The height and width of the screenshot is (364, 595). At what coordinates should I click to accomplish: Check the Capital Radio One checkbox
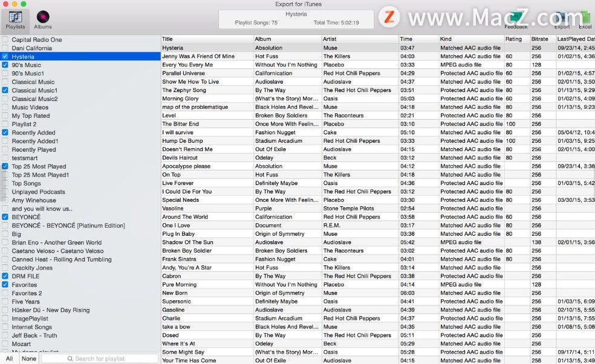5,39
